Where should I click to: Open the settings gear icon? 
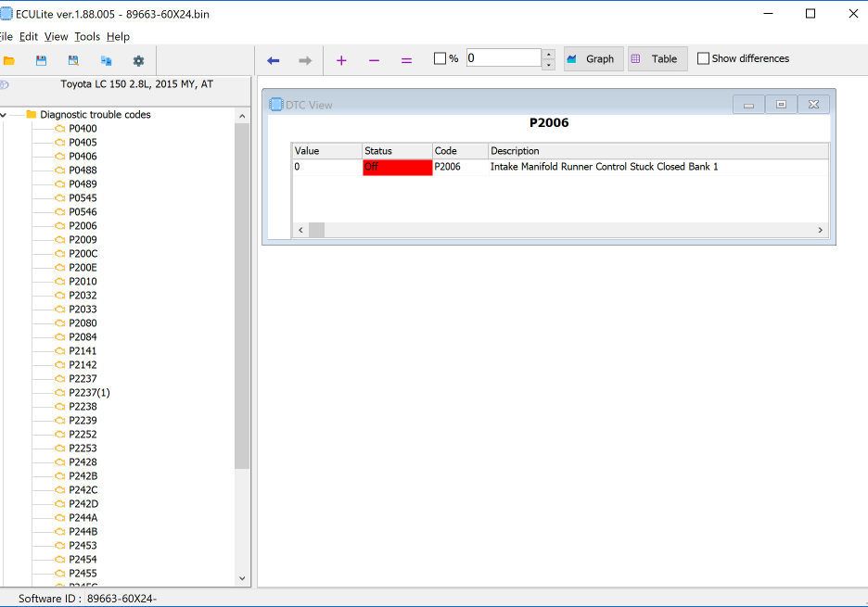pyautogui.click(x=138, y=61)
